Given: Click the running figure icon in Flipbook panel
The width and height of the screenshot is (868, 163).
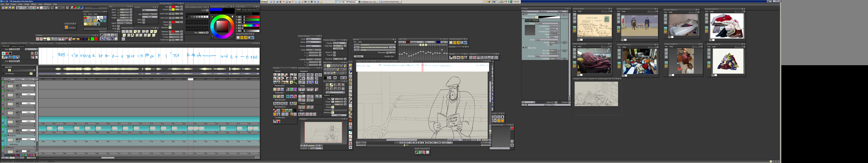Looking at the screenshot, I should click(x=101, y=35).
